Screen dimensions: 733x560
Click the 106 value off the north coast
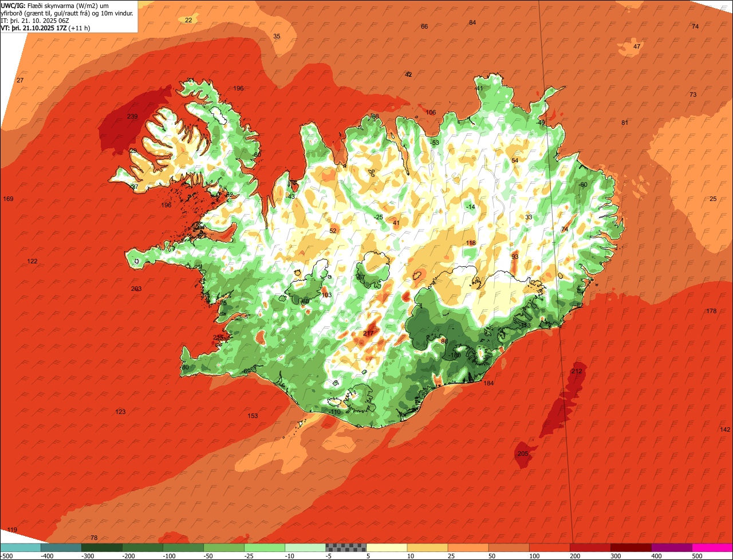[x=431, y=112]
